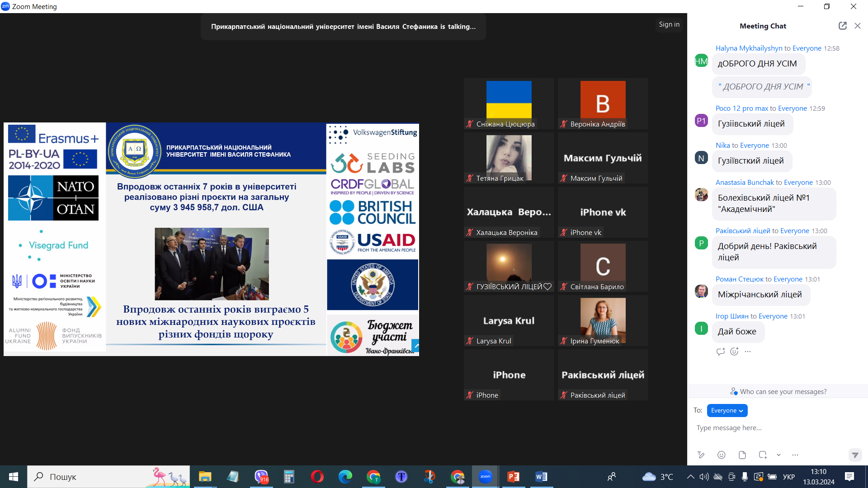Click the file attachment icon in chat

[x=742, y=455]
